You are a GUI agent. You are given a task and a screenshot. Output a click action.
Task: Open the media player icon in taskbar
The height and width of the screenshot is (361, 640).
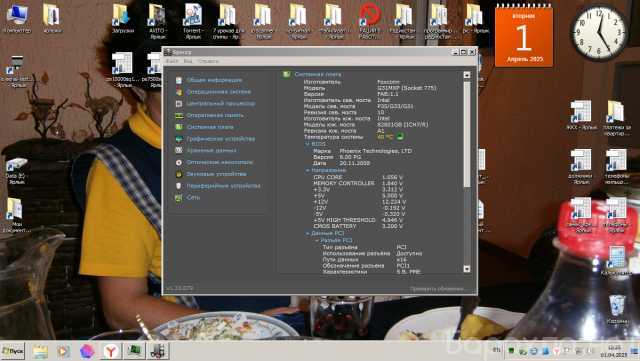click(x=63, y=351)
